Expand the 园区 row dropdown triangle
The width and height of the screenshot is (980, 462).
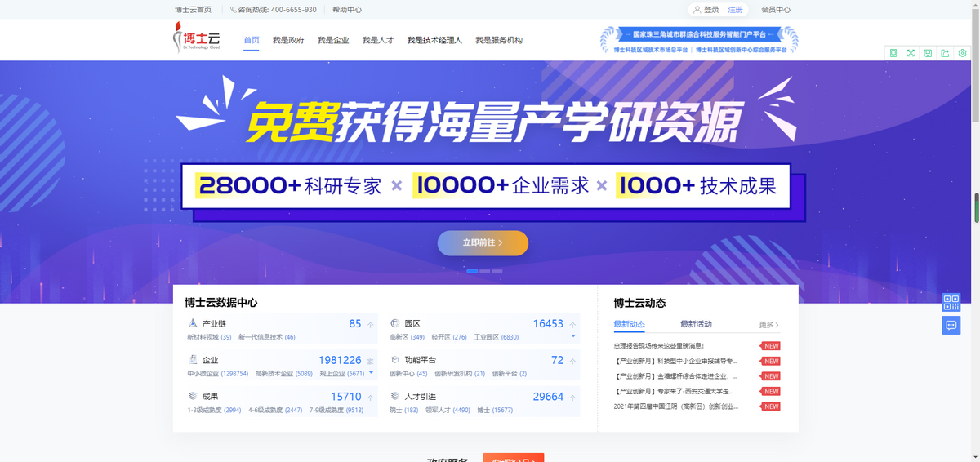573,336
